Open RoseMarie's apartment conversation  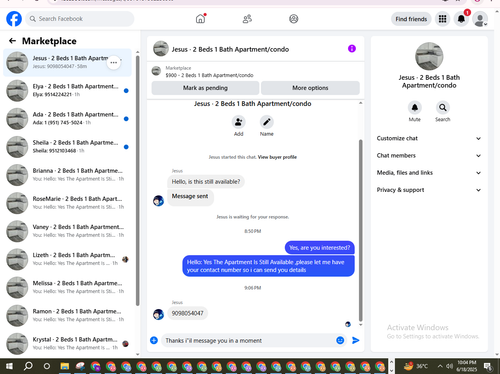(67, 203)
